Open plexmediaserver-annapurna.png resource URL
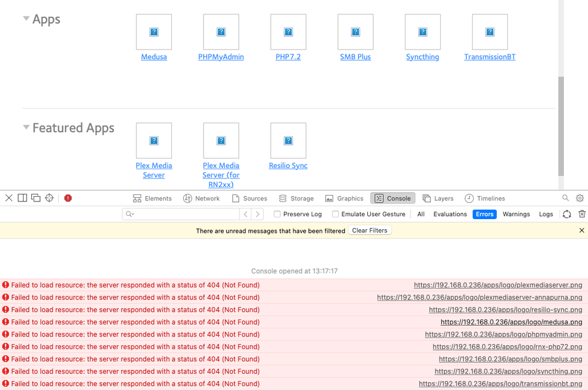The image size is (588, 390). [480, 298]
